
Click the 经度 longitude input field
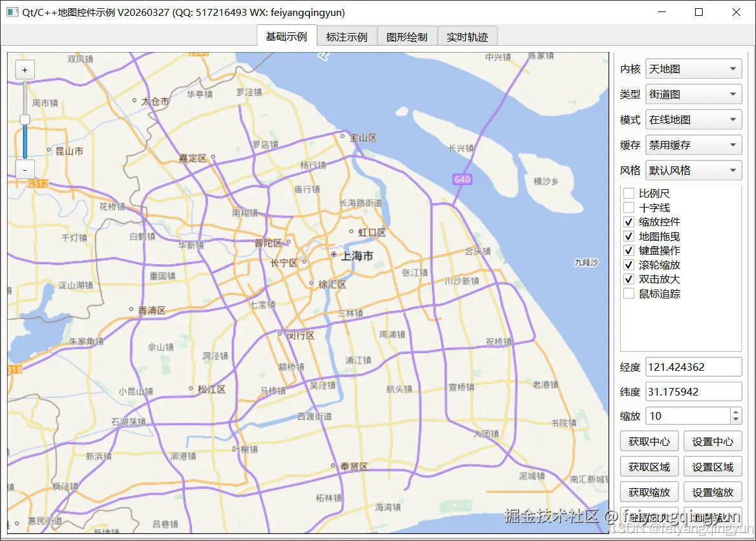pyautogui.click(x=693, y=366)
